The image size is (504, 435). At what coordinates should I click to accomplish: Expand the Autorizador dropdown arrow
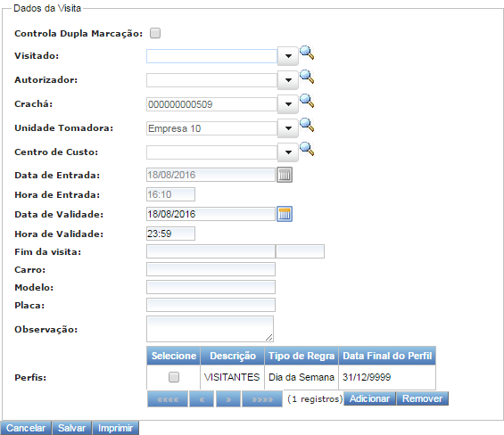tap(288, 80)
